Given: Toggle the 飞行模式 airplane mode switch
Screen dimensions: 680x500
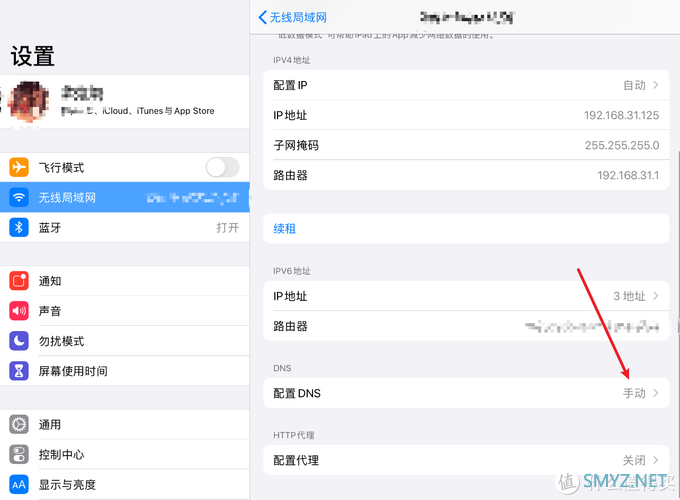Looking at the screenshot, I should click(222, 167).
